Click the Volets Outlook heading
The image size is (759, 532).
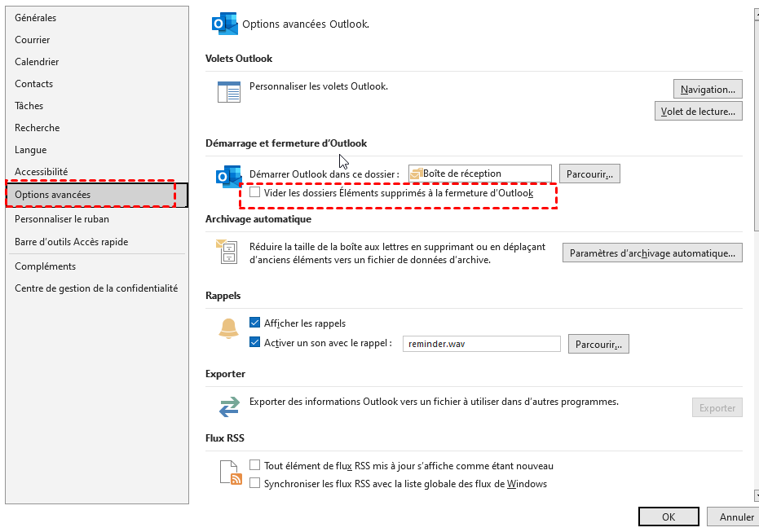pyautogui.click(x=239, y=59)
